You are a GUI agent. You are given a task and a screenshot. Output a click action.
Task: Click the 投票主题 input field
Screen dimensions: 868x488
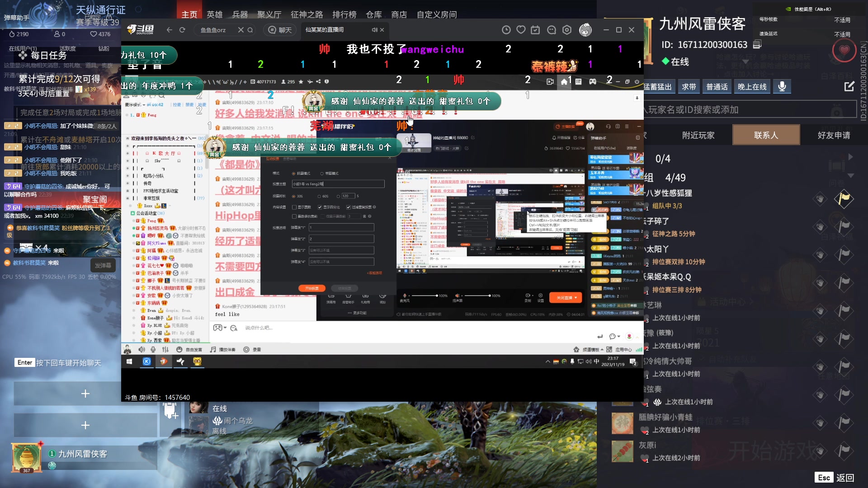click(338, 184)
